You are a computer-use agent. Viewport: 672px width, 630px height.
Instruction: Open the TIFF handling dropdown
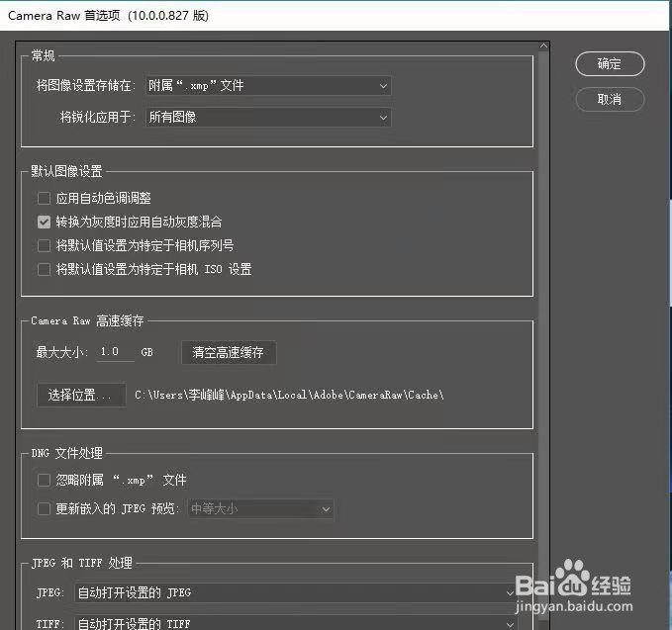296,623
